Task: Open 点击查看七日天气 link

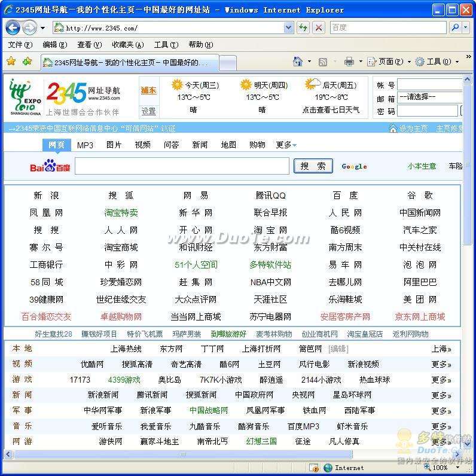Action: click(x=331, y=109)
